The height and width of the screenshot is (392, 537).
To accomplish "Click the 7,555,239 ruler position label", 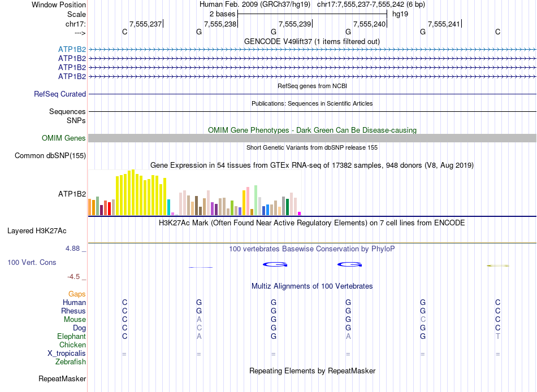I will [x=295, y=24].
